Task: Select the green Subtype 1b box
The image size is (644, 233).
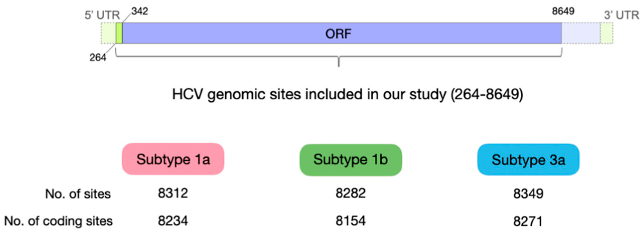Action: tap(350, 160)
